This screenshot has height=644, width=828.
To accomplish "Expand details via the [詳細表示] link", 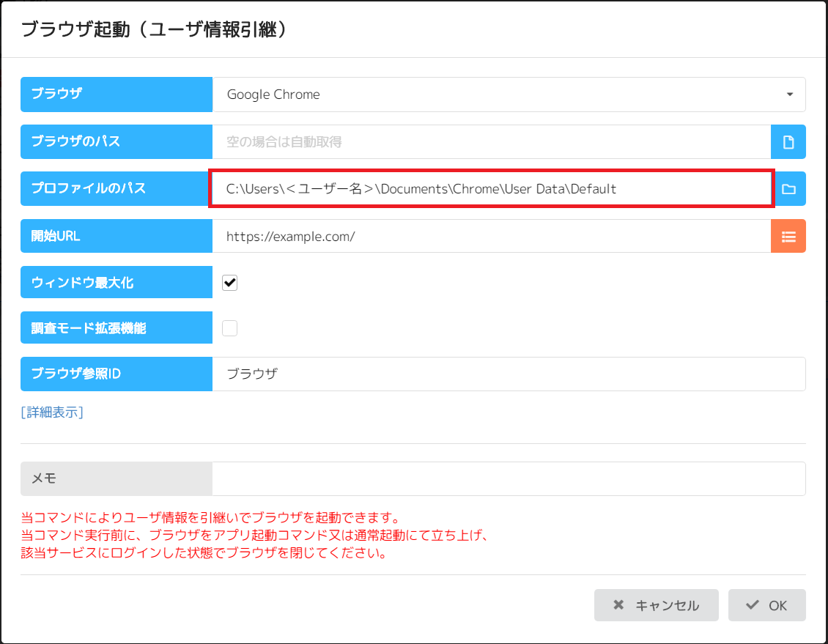I will click(52, 412).
